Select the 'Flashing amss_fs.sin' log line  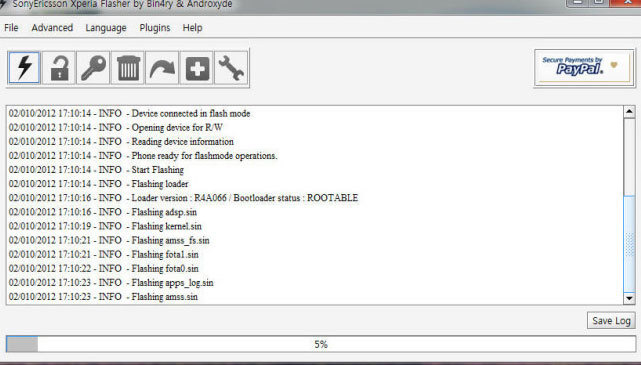click(x=109, y=240)
